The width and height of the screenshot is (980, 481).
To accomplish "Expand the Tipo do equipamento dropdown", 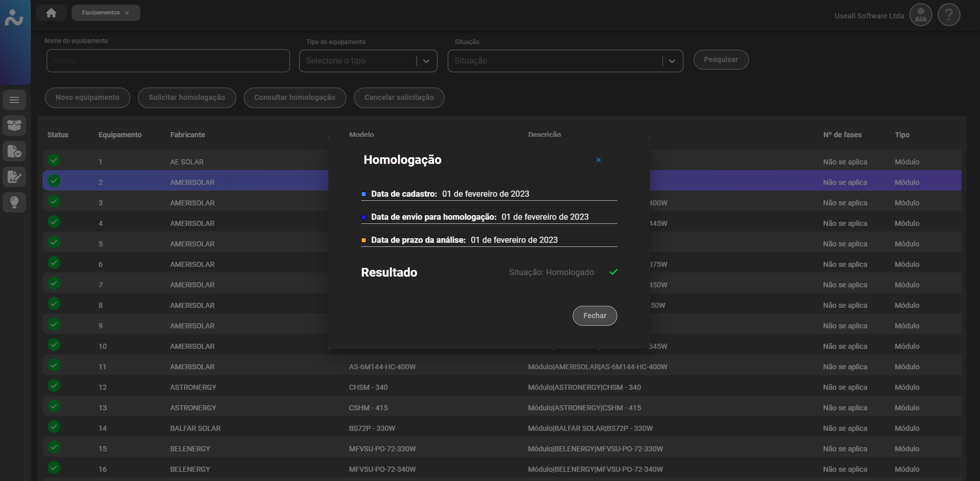I will [x=426, y=61].
